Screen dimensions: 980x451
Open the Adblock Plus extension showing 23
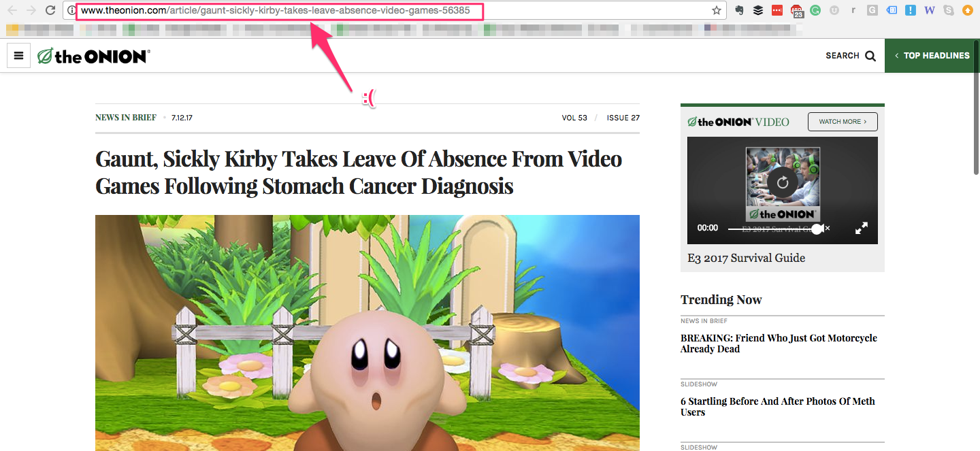(796, 11)
